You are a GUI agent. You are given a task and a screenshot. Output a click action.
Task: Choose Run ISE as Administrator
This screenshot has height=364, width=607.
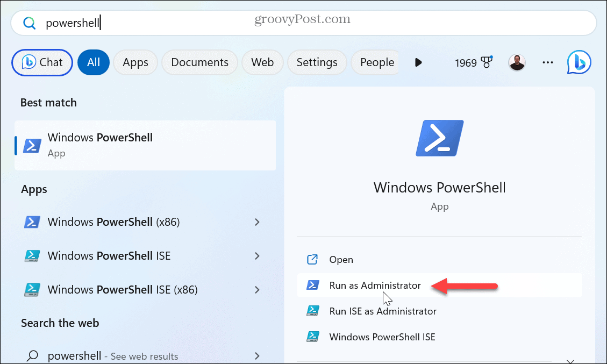click(x=439, y=311)
